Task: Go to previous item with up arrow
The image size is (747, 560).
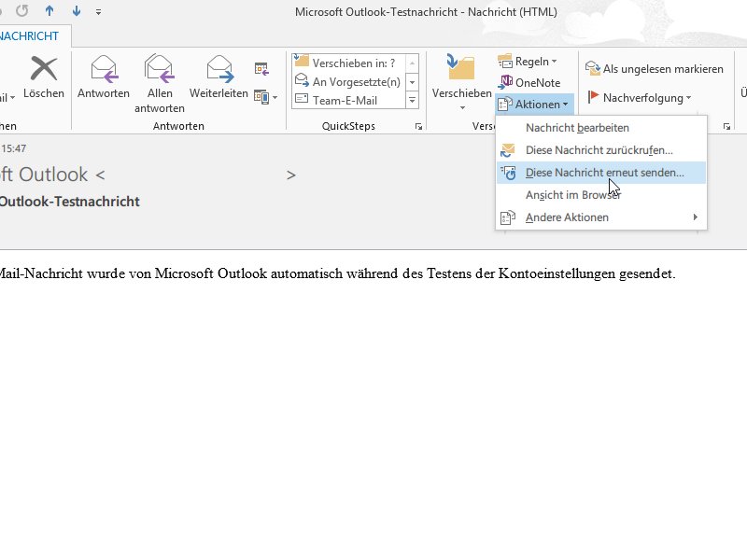Action: pyautogui.click(x=49, y=11)
